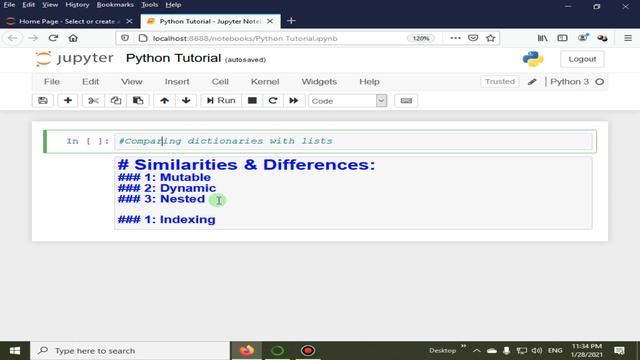
Task: Click into the code cell comment line
Action: tap(353, 141)
